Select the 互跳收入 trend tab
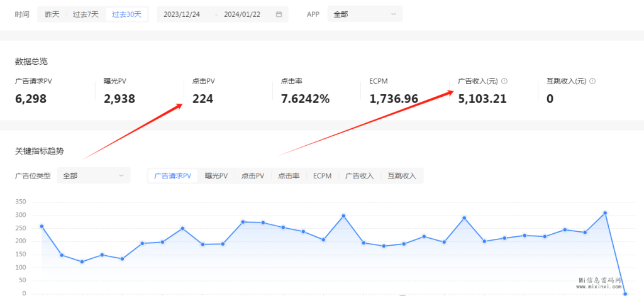644x296 pixels. coord(402,176)
